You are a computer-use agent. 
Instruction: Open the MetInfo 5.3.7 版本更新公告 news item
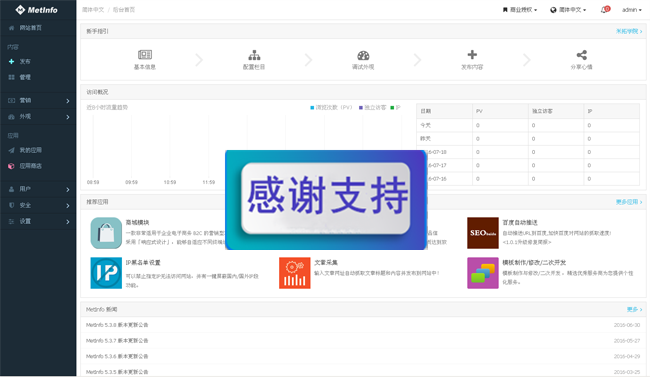[x=117, y=341]
